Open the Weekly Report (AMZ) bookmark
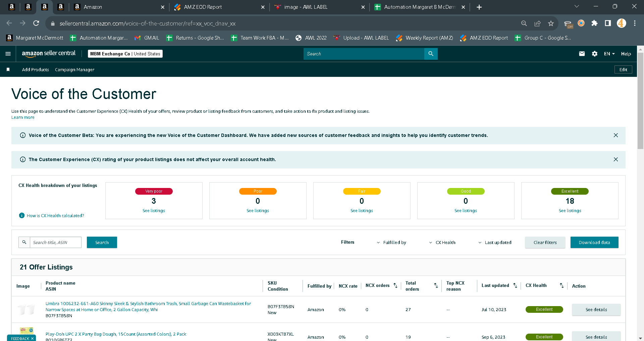This screenshot has height=341, width=644. coord(424,38)
